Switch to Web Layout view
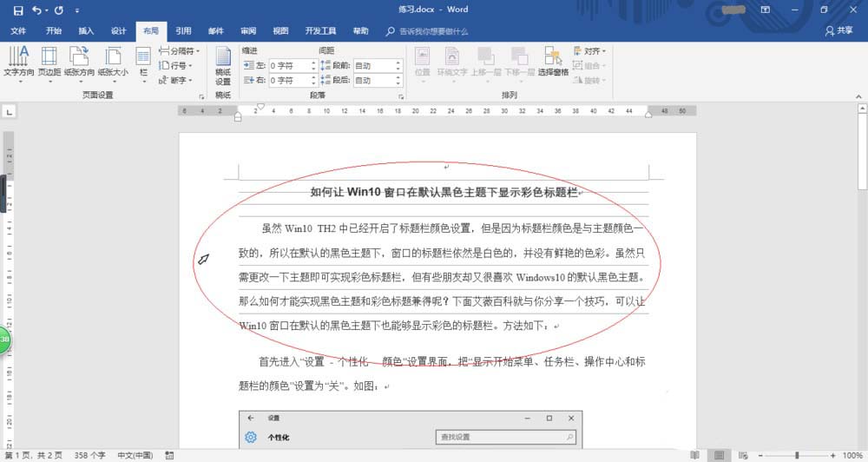This screenshot has width=868, height=462. (744, 455)
